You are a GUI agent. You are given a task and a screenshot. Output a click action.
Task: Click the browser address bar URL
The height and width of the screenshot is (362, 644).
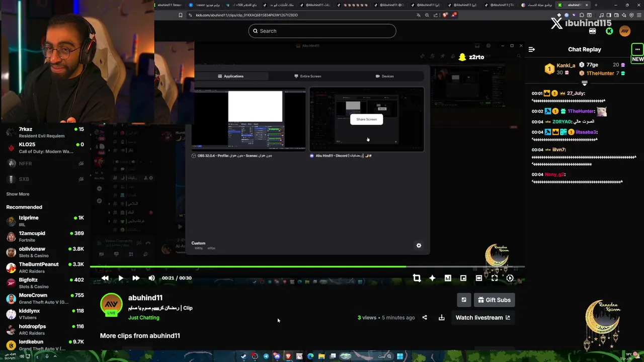(x=247, y=15)
